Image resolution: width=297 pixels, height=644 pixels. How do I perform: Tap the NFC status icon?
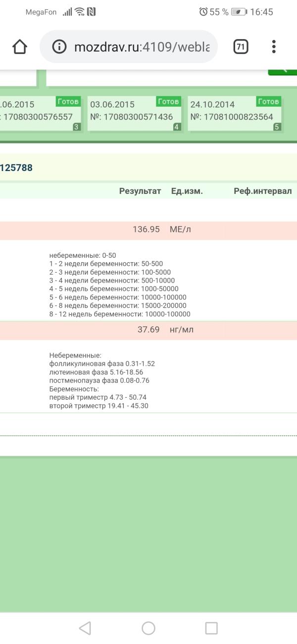coord(91,12)
